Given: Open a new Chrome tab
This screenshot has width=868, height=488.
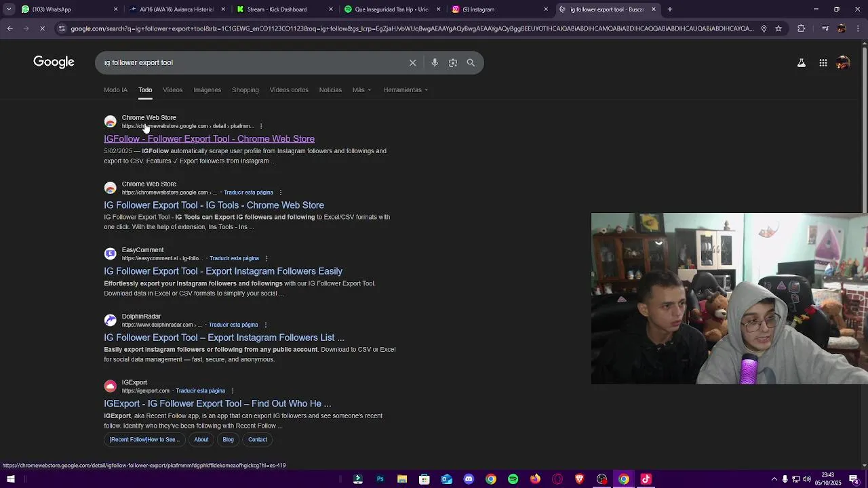Looking at the screenshot, I should coord(669,9).
